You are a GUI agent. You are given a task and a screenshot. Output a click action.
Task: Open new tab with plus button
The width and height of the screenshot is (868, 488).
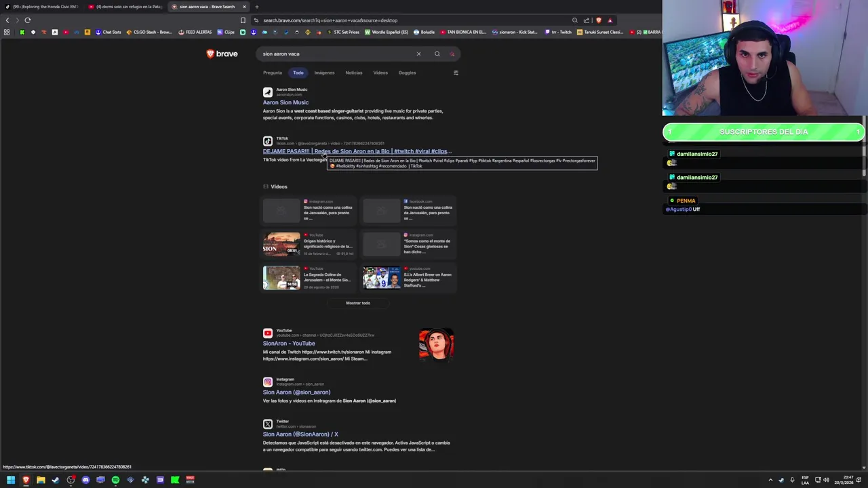click(x=256, y=7)
